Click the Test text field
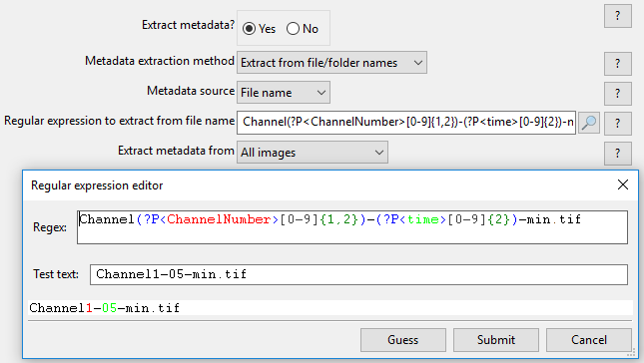 359,274
